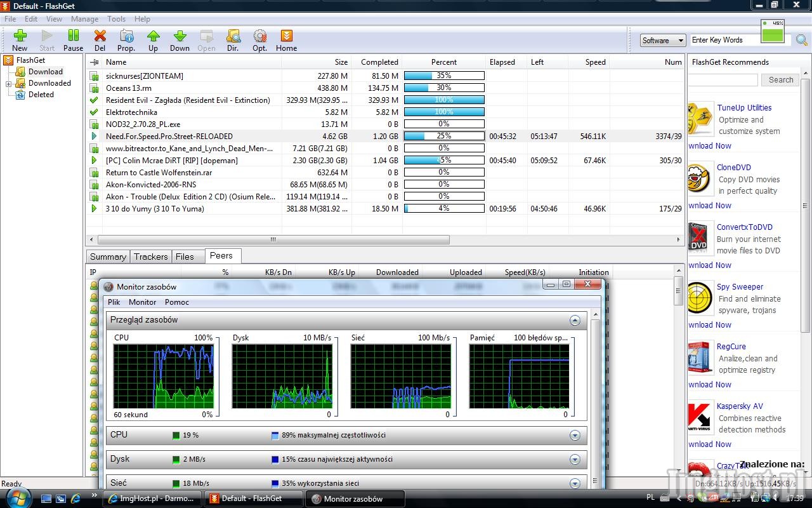This screenshot has height=508, width=812.
Task: Open the File menu in FlashGet
Action: point(11,19)
